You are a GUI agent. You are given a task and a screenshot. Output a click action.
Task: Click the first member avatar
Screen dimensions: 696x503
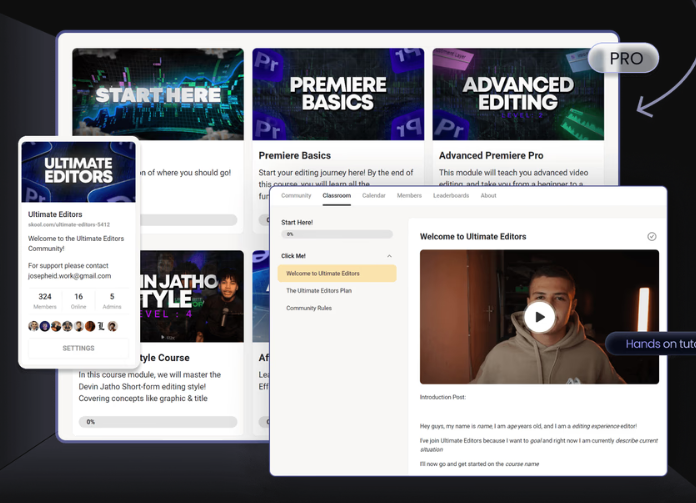[x=33, y=326]
